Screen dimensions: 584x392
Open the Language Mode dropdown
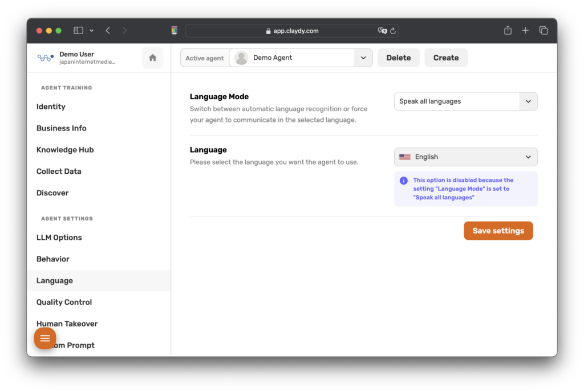tap(465, 101)
